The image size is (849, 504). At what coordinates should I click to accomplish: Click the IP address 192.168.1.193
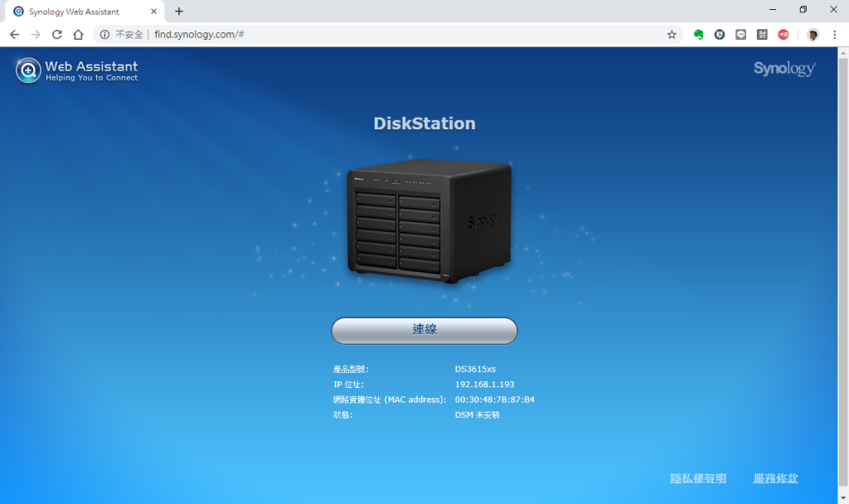(x=484, y=385)
